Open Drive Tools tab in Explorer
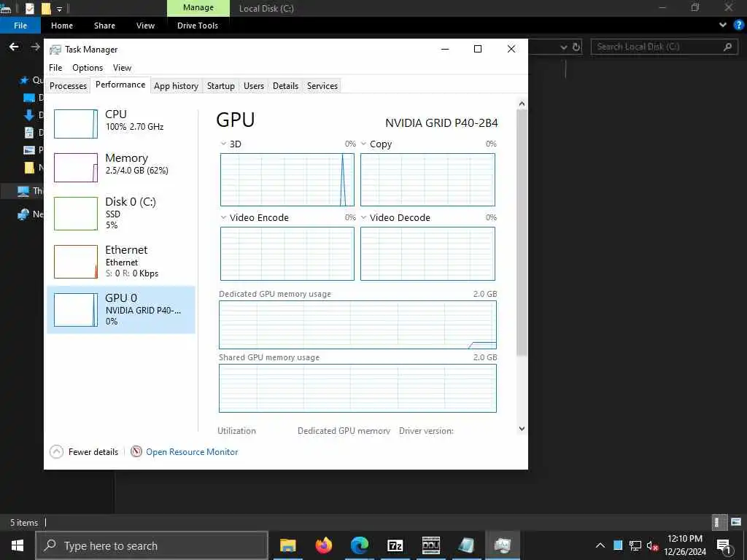747x560 pixels. tap(198, 26)
